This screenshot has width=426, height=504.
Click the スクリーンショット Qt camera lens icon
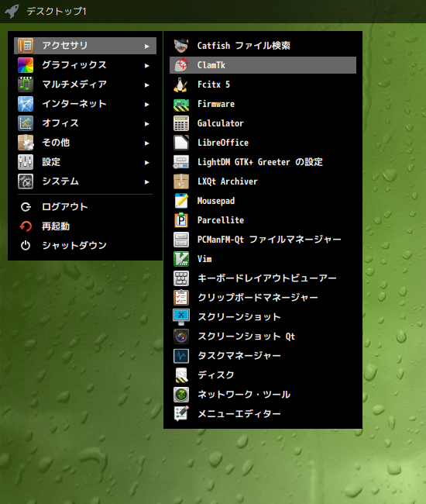pyautogui.click(x=181, y=337)
